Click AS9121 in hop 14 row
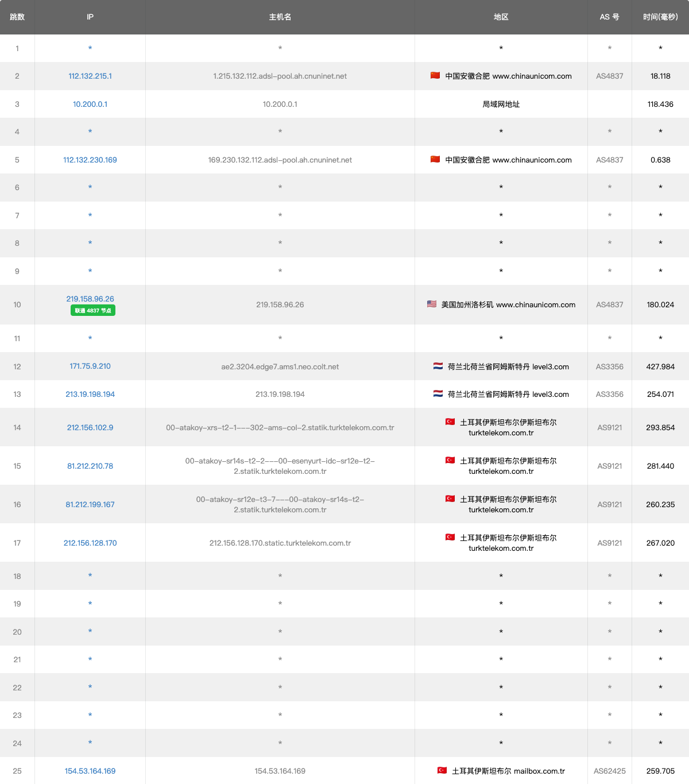This screenshot has width=689, height=784. coord(610,427)
